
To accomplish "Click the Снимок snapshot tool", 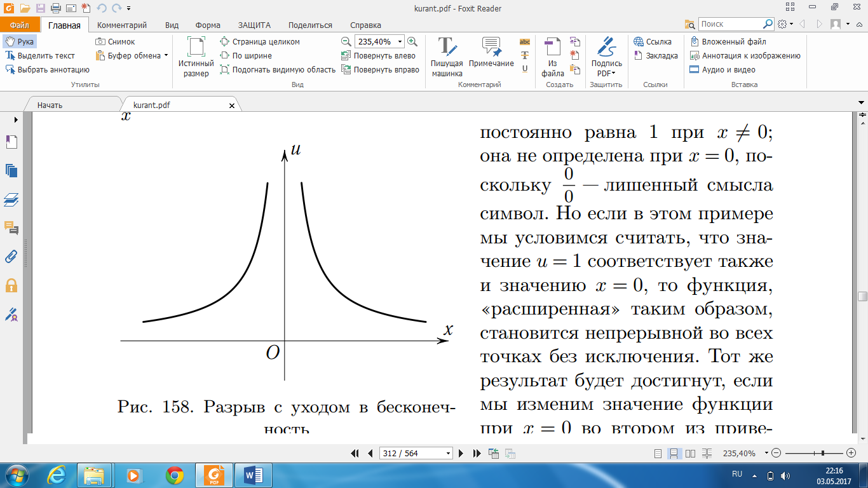I will point(115,41).
